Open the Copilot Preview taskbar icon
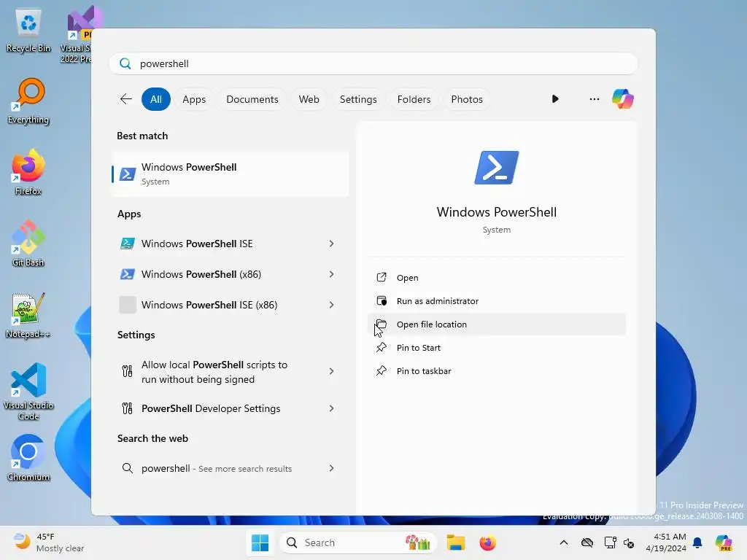The image size is (747, 560). [723, 542]
